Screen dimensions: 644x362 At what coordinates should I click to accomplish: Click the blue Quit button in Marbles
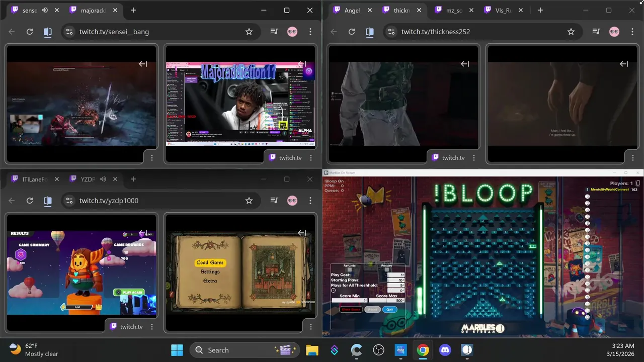(x=389, y=310)
